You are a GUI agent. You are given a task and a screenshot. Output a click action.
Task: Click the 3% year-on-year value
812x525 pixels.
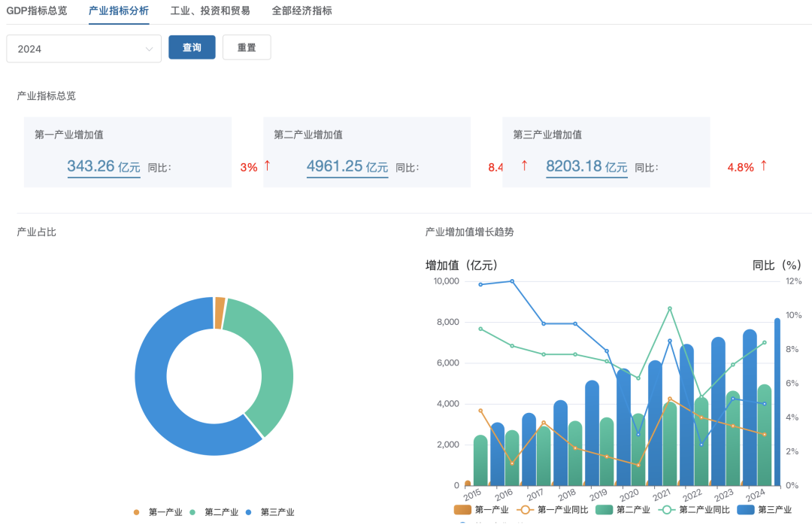tap(249, 168)
